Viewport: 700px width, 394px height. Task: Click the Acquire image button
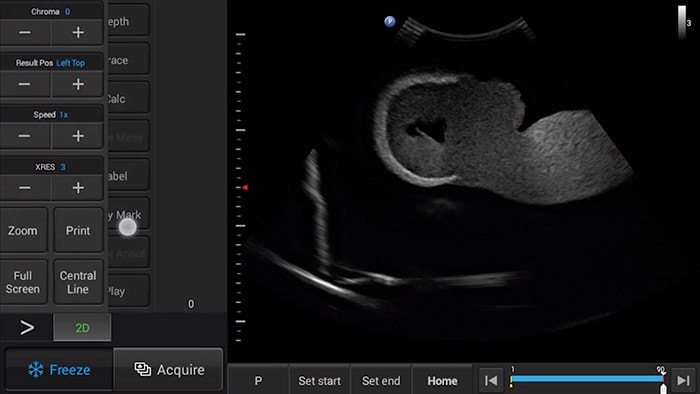tap(168, 369)
